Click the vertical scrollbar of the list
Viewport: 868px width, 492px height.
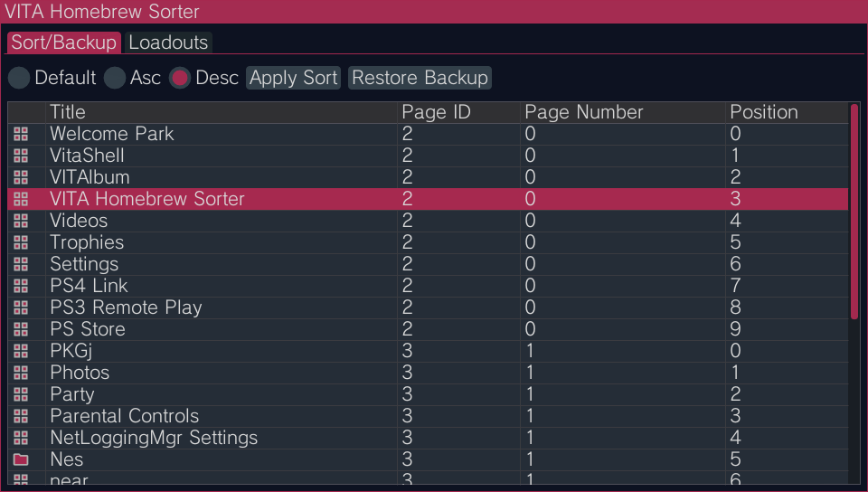coord(854,211)
